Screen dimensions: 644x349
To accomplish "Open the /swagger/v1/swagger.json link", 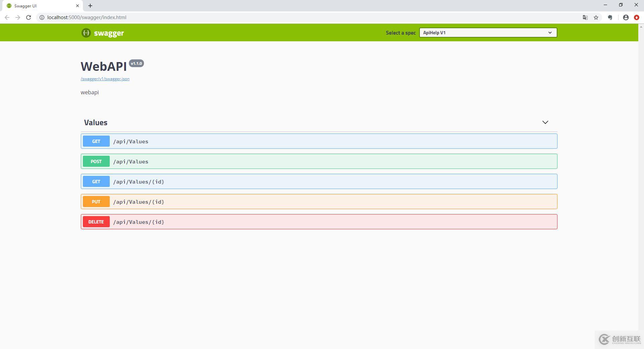I will click(x=105, y=79).
